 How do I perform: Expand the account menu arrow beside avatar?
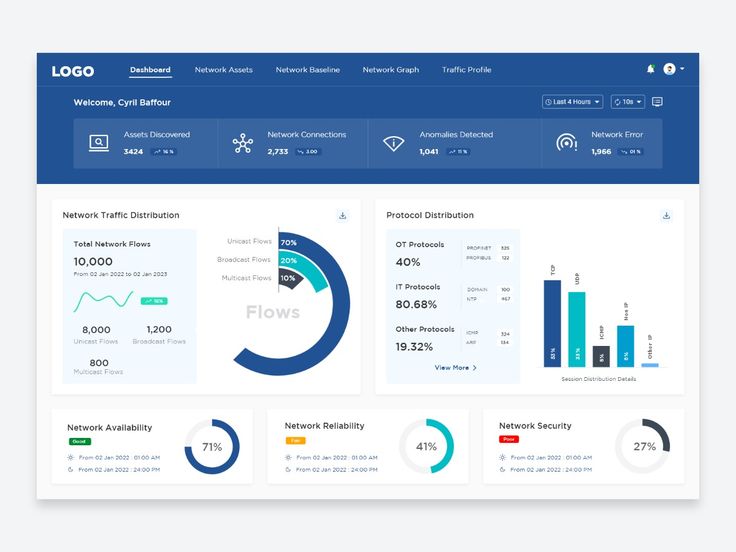[682, 69]
